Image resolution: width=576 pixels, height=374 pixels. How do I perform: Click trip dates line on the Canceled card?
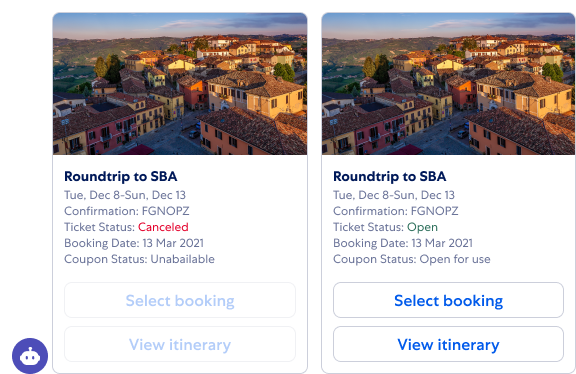click(125, 195)
